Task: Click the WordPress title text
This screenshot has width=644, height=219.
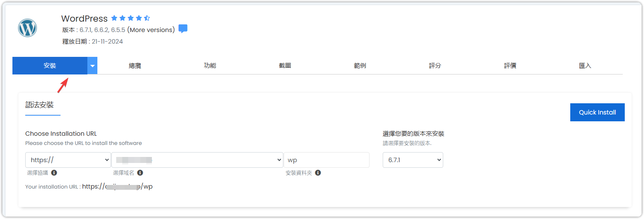Action: 85,18
